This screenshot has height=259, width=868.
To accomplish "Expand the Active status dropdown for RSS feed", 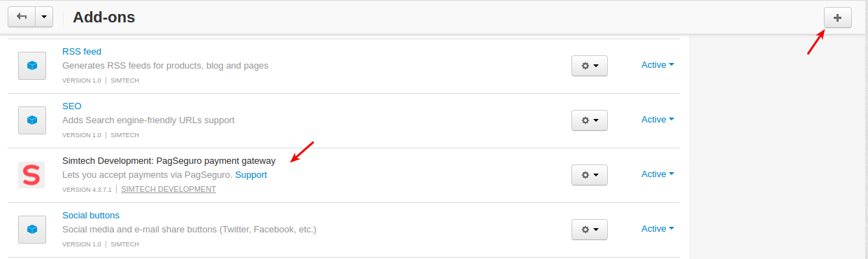I will [x=657, y=64].
